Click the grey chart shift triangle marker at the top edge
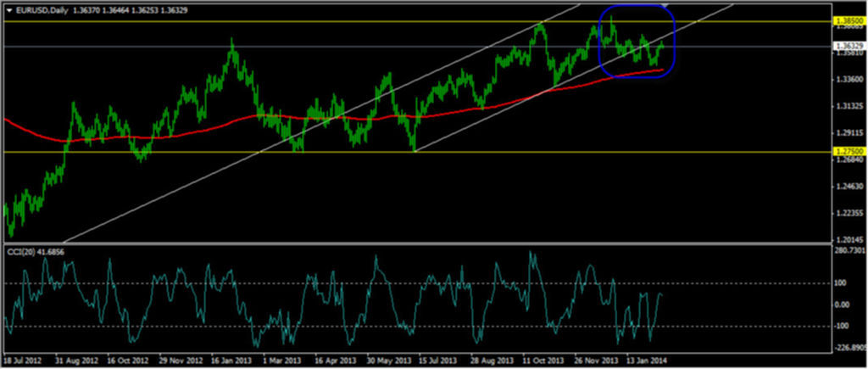 pyautogui.click(x=666, y=6)
